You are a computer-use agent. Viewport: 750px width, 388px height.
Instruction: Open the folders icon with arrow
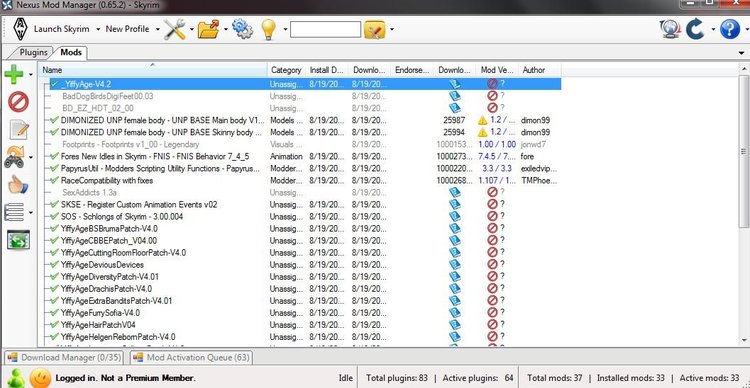(x=209, y=29)
